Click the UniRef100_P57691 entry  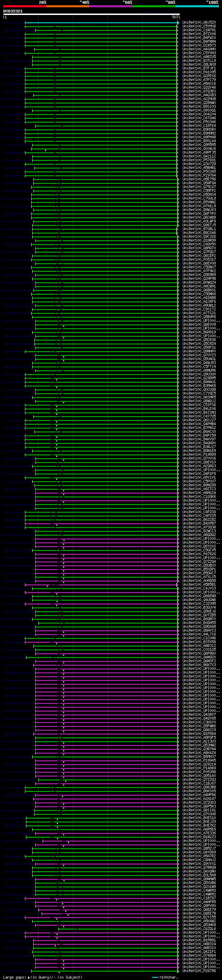point(199,160)
